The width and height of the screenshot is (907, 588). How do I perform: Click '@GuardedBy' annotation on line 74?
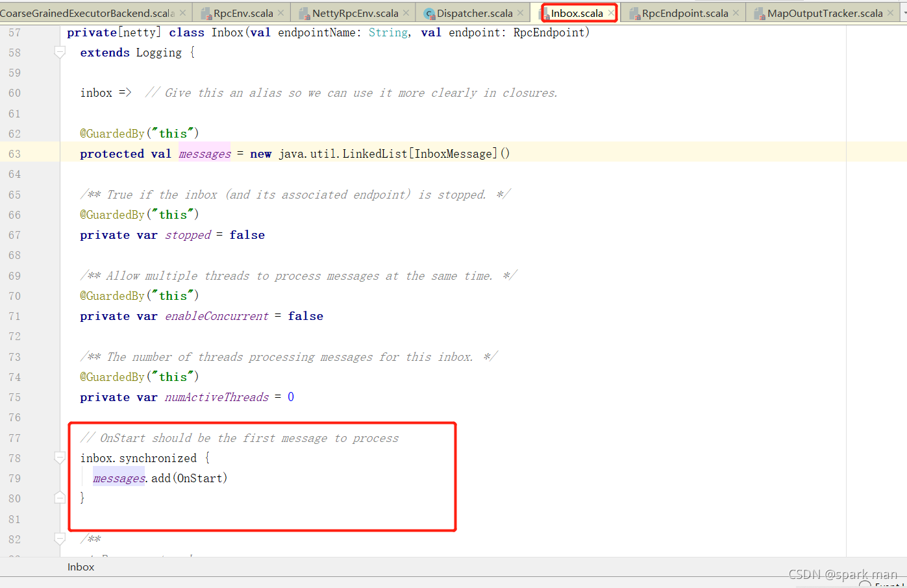click(x=112, y=377)
